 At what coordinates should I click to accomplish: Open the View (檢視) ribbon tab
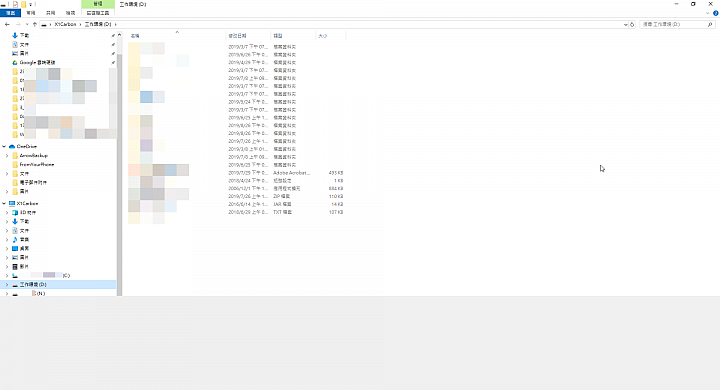click(70, 13)
